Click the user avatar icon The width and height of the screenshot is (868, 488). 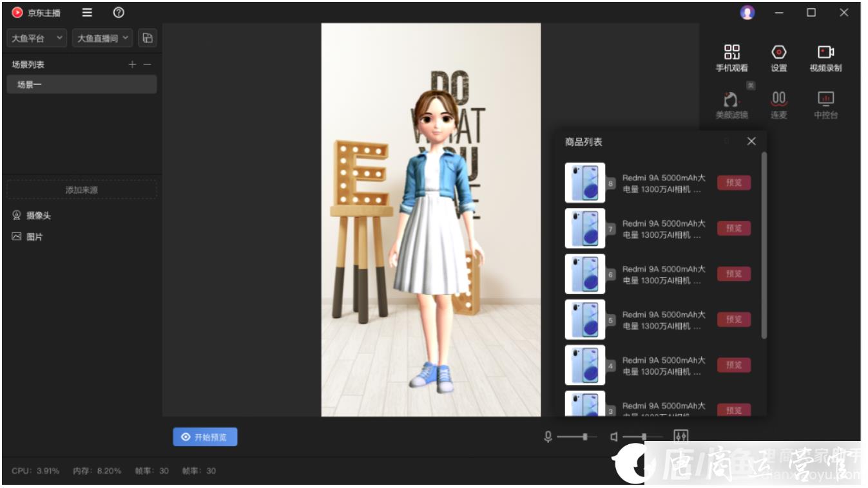(x=747, y=13)
